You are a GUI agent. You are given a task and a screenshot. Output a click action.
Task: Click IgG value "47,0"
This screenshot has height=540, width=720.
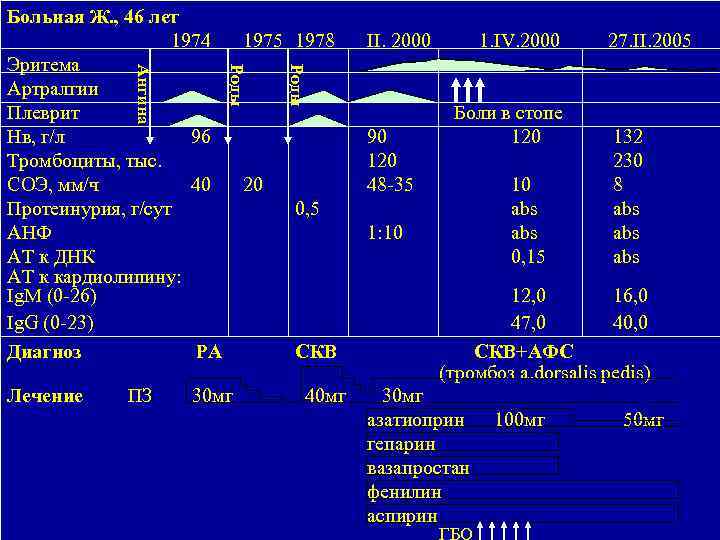click(x=529, y=322)
